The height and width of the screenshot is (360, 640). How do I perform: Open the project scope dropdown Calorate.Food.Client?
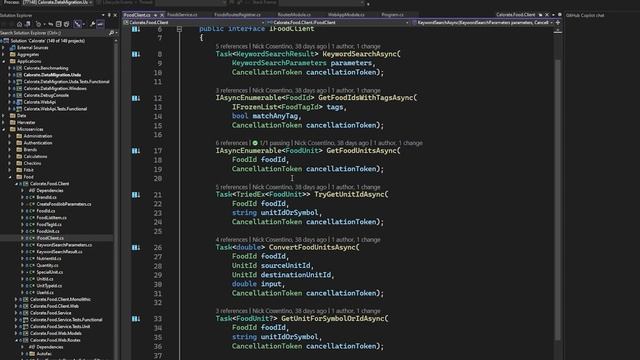point(194,22)
